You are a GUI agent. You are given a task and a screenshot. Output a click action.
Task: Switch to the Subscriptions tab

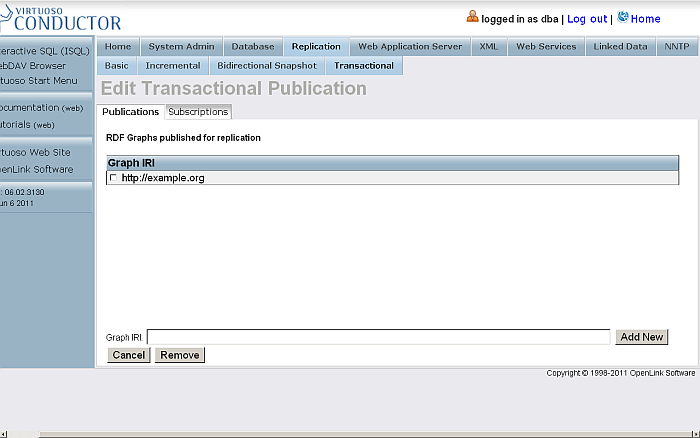pos(198,112)
